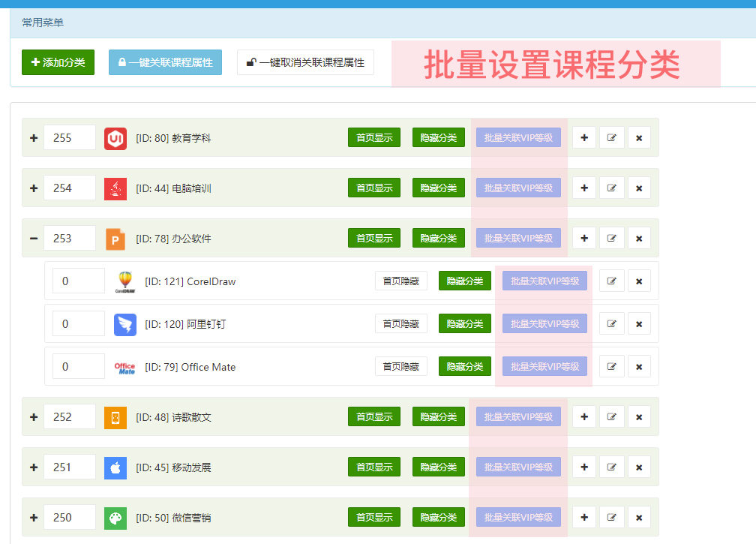The image size is (756, 544).
Task: Click the 移动发展 Apple icon
Action: (115, 467)
